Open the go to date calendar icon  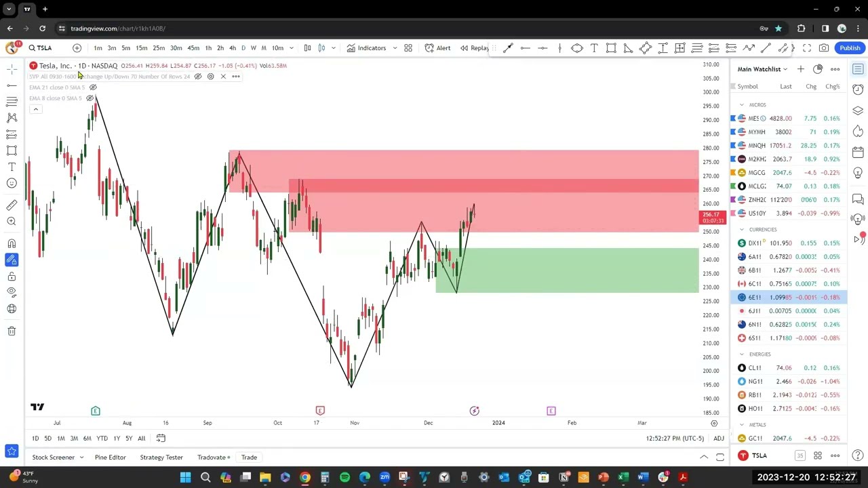(161, 439)
